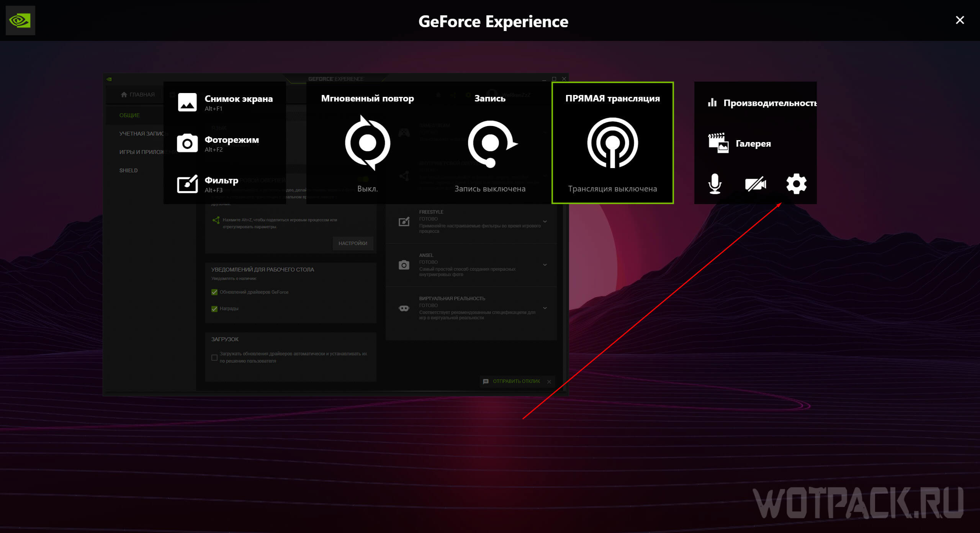Toggle the microphone icon
This screenshot has width=980, height=533.
click(x=715, y=184)
